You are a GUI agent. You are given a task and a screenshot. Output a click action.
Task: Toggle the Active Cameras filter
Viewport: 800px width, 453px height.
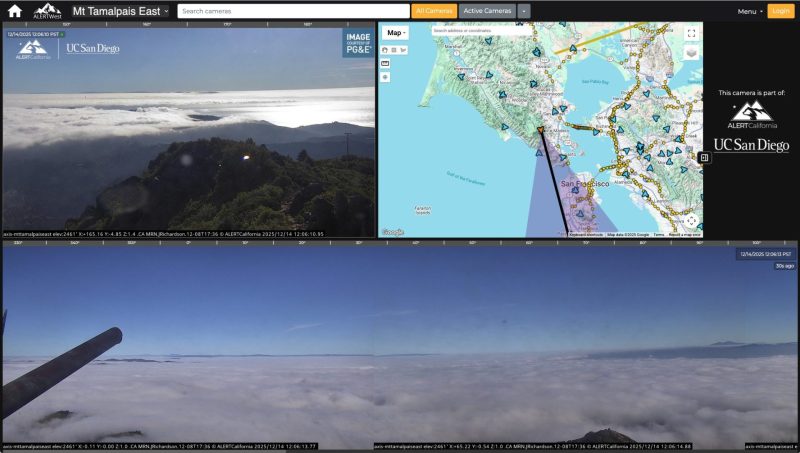coord(487,11)
